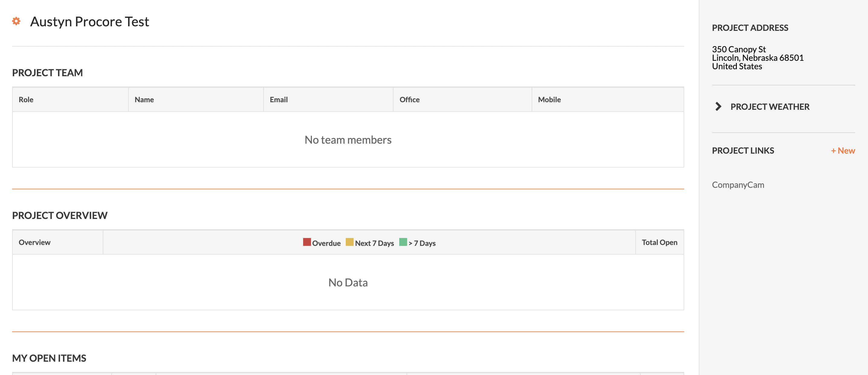Click the Overview column header

[x=34, y=242]
